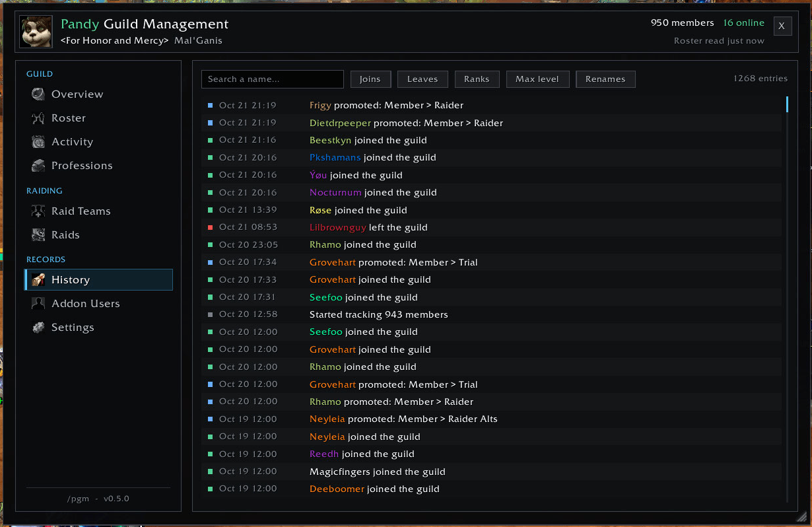The width and height of the screenshot is (812, 527).
Task: Click the Overview sidebar icon
Action: tap(38, 94)
